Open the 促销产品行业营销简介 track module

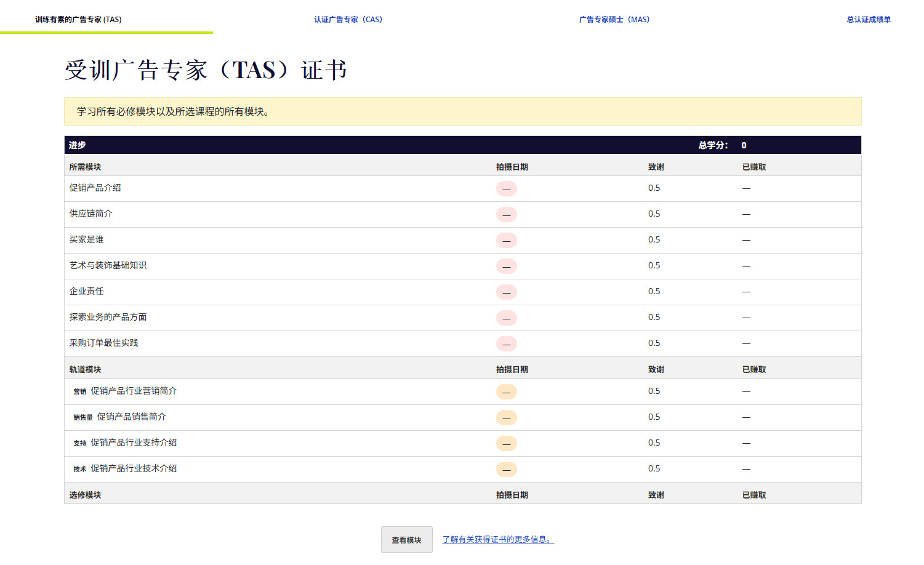tap(134, 391)
